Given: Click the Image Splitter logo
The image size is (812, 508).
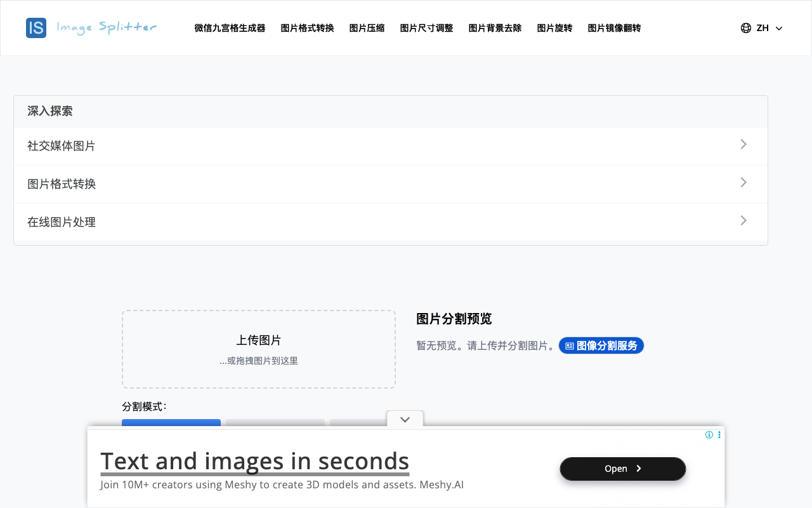Looking at the screenshot, I should (x=91, y=28).
